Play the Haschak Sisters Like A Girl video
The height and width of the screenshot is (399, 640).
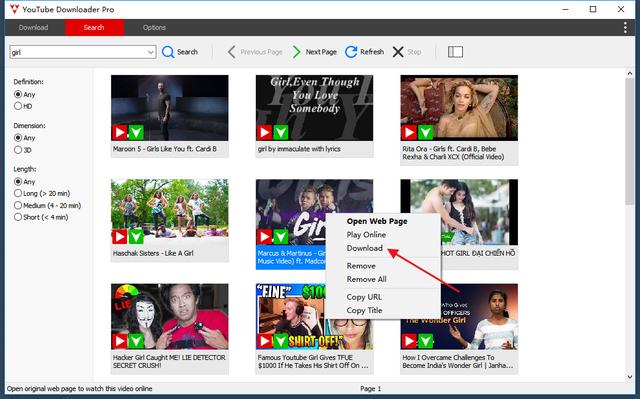click(x=120, y=237)
